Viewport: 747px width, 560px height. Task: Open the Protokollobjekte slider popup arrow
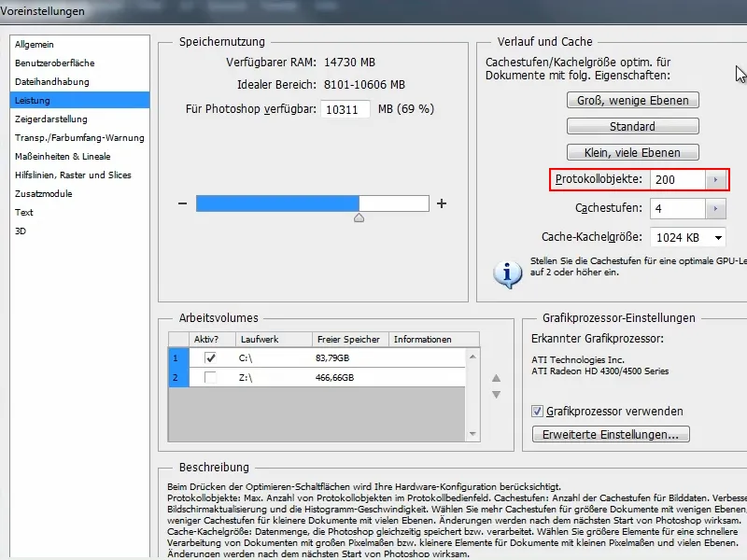(715, 179)
